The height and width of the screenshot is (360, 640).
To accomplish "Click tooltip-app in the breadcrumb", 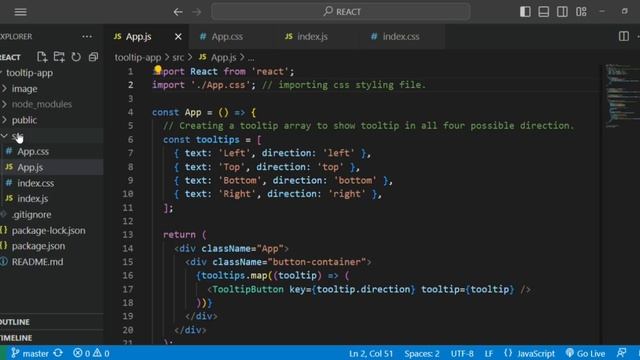I will point(138,58).
